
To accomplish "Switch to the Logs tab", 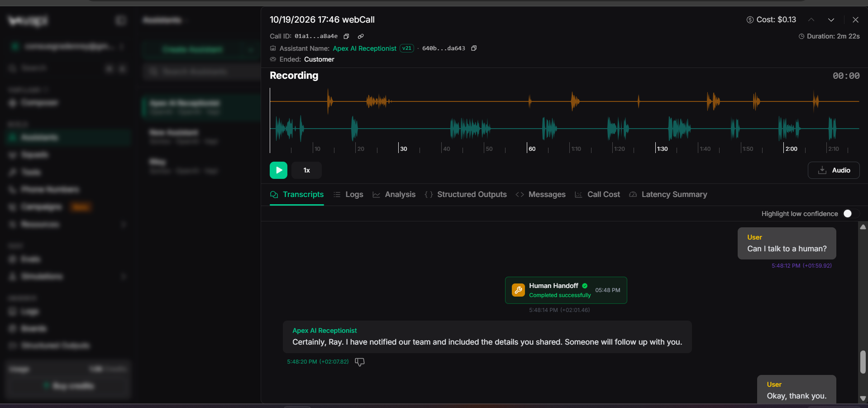I will 348,195.
